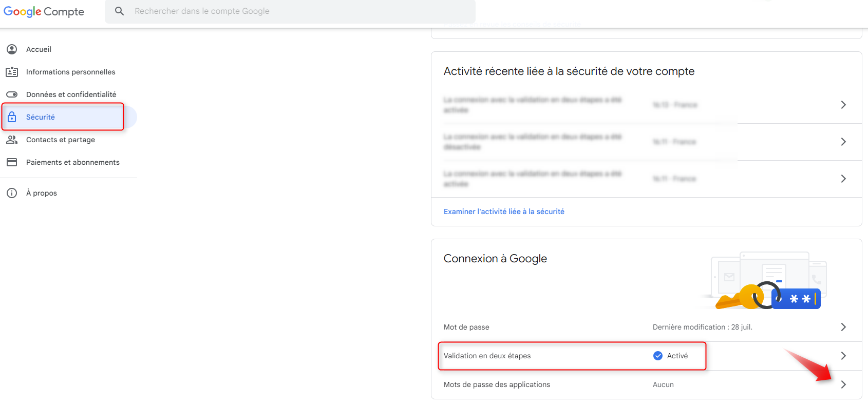Image resolution: width=868 pixels, height=405 pixels.
Task: Expand the first recent security activity row chevron
Action: [x=843, y=105]
